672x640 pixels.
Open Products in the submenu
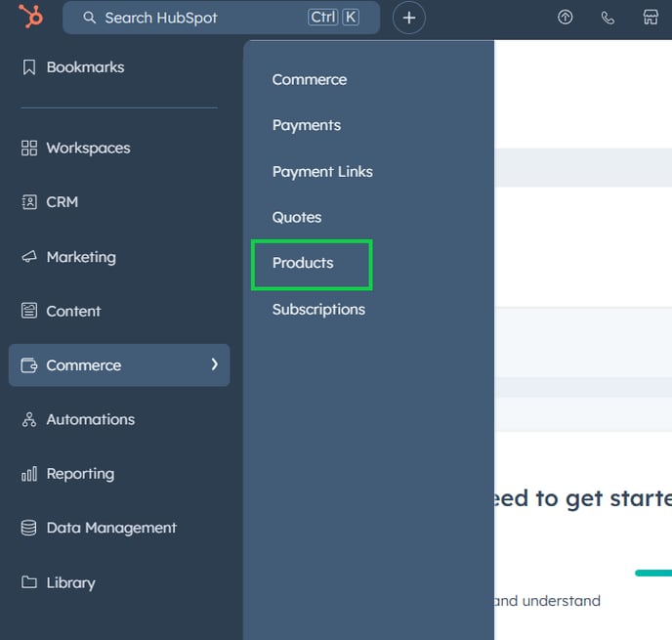(303, 263)
